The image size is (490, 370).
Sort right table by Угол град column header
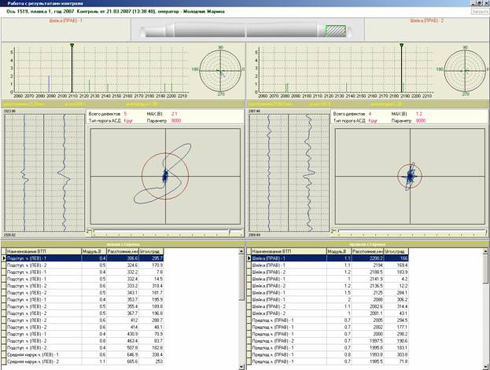pyautogui.click(x=396, y=251)
